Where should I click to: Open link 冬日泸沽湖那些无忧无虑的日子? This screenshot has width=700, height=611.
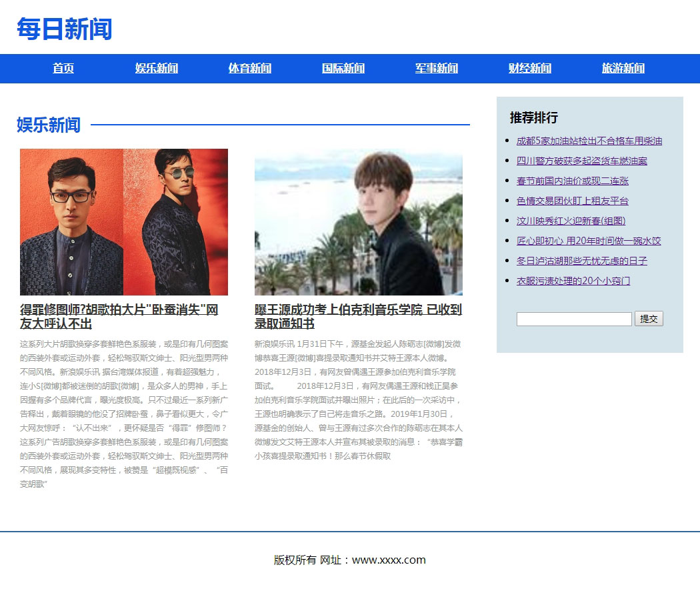point(582,261)
